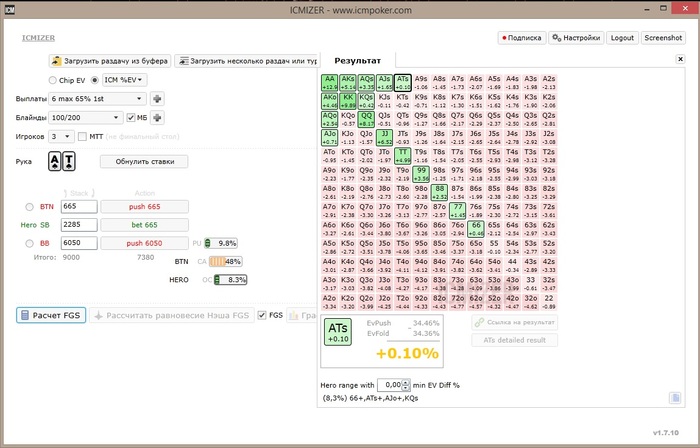Adjust the HERO OC 8.3% range slider
The height and width of the screenshot is (448, 700).
pyautogui.click(x=230, y=280)
